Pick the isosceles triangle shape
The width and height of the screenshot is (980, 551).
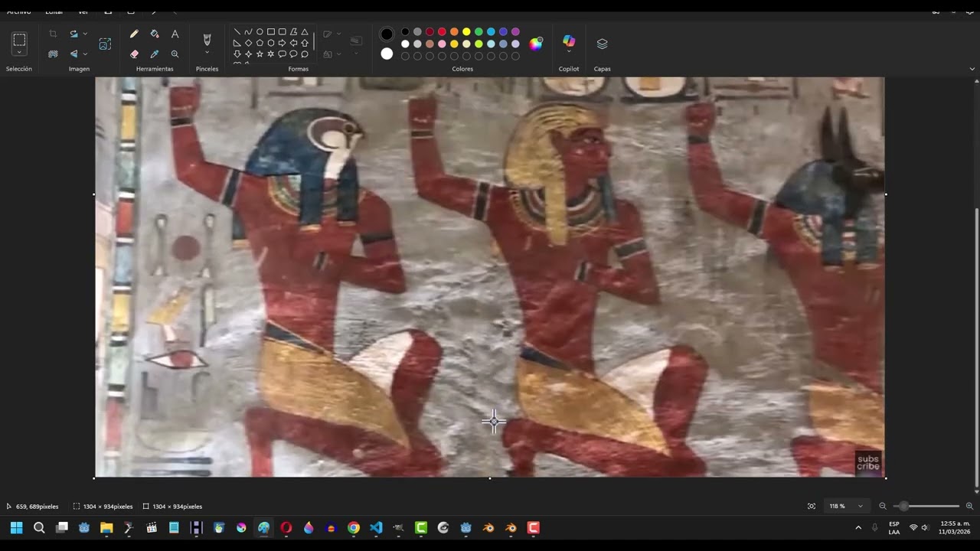[x=305, y=31]
